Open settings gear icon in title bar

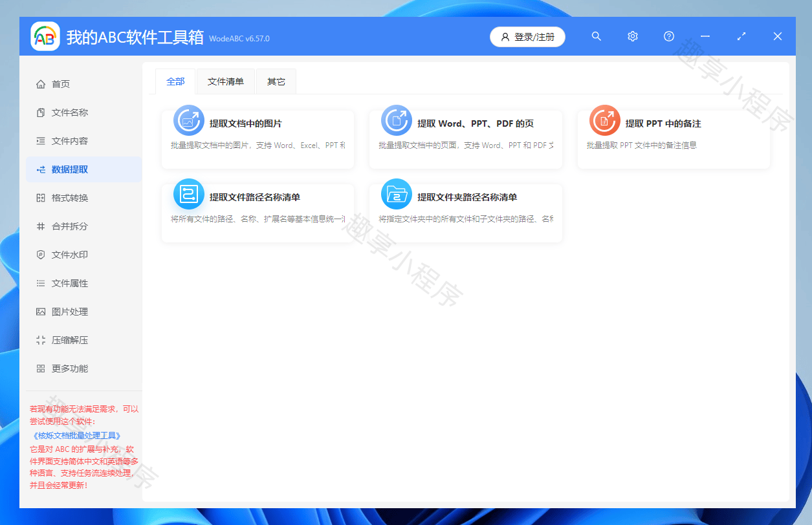[633, 36]
